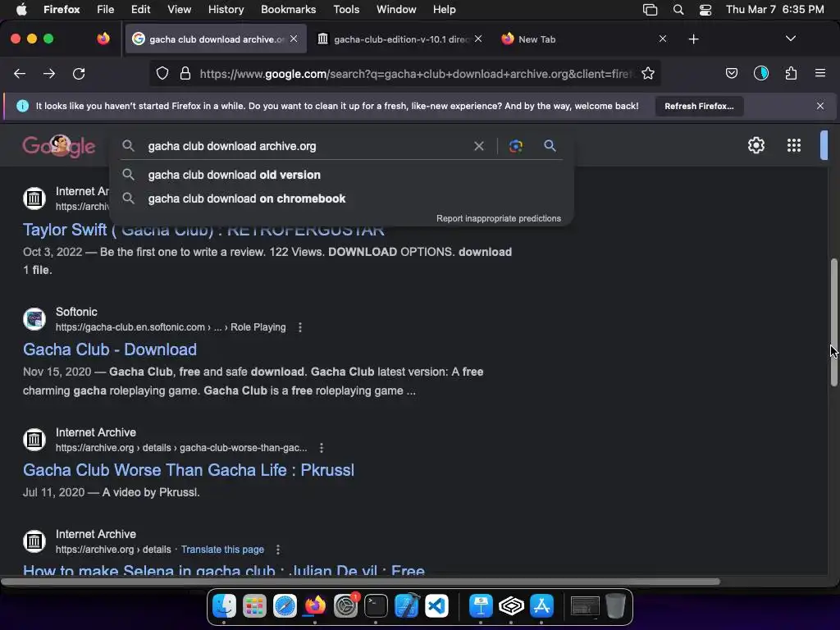This screenshot has height=630, width=840.
Task: Open the File menu
Action: [106, 10]
